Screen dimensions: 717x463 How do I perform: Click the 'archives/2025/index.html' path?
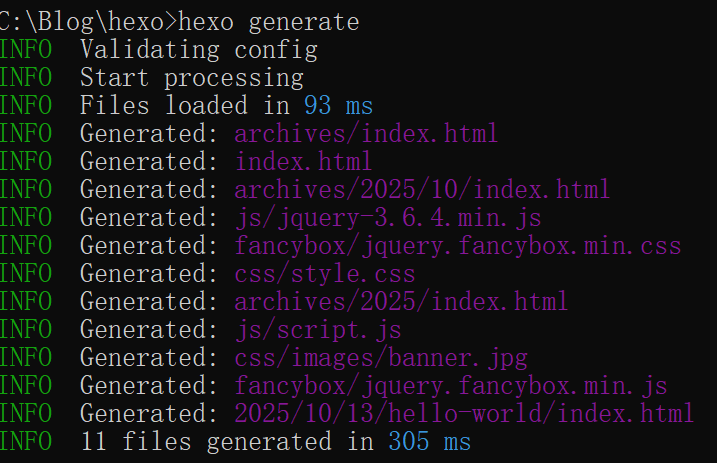point(401,302)
